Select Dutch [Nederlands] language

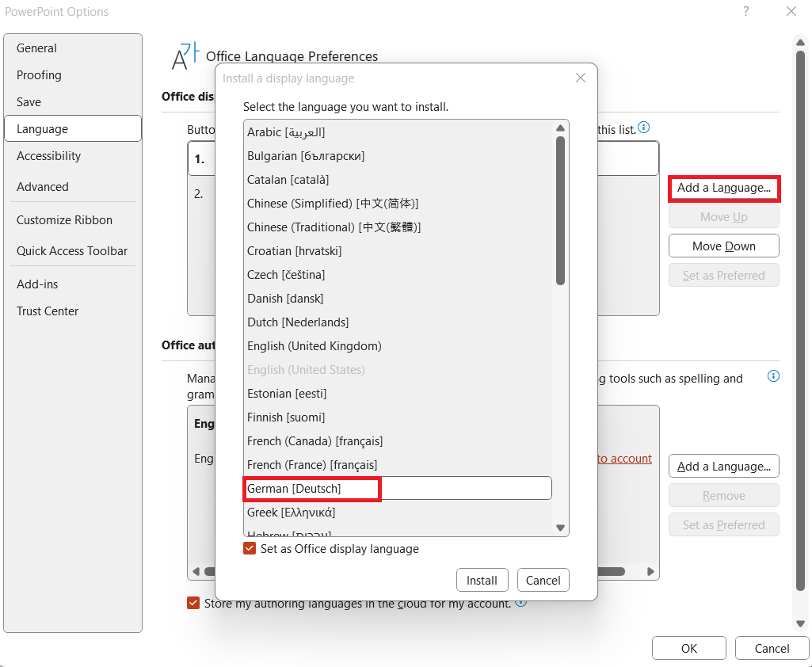point(398,322)
